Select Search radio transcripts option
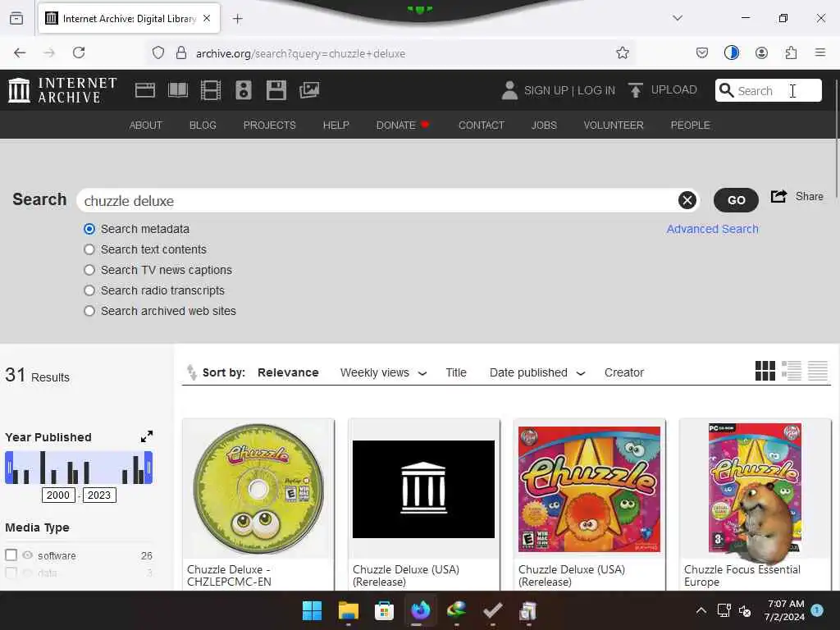840x630 pixels. coord(89,290)
